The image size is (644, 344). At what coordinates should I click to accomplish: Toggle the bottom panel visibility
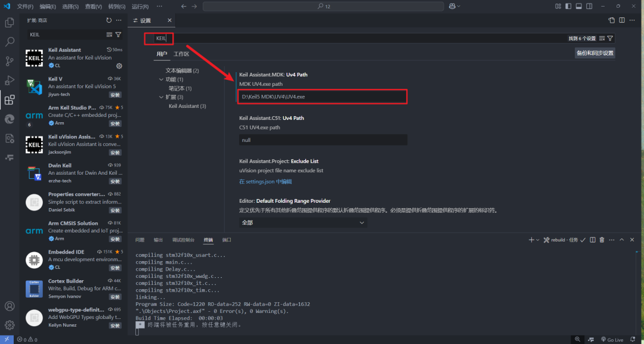[x=578, y=6]
